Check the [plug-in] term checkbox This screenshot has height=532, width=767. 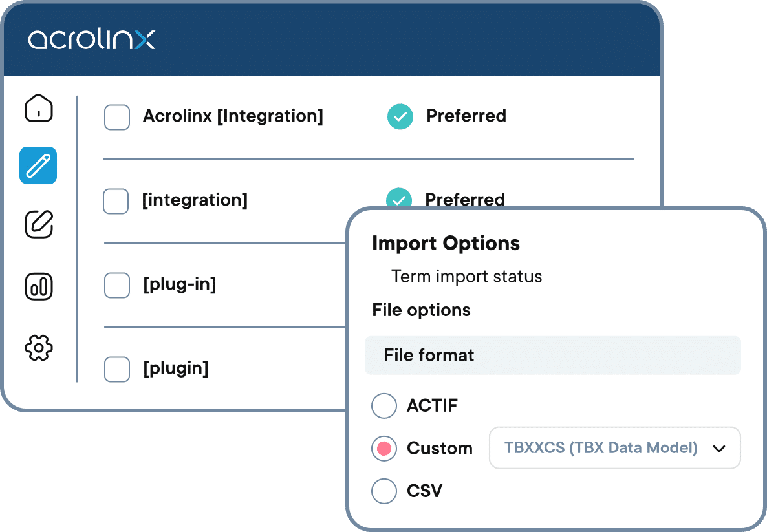(117, 286)
